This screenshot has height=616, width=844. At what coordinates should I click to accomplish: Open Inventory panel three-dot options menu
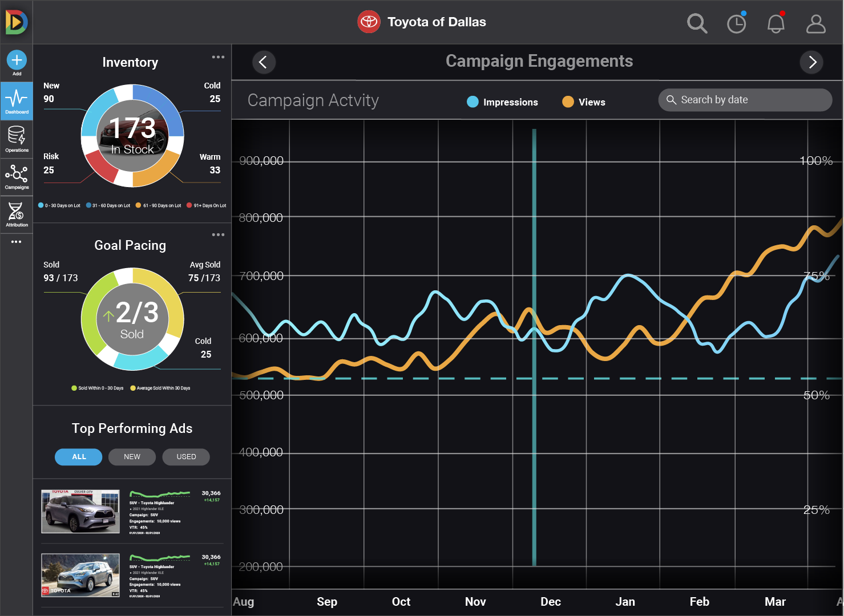pos(218,57)
